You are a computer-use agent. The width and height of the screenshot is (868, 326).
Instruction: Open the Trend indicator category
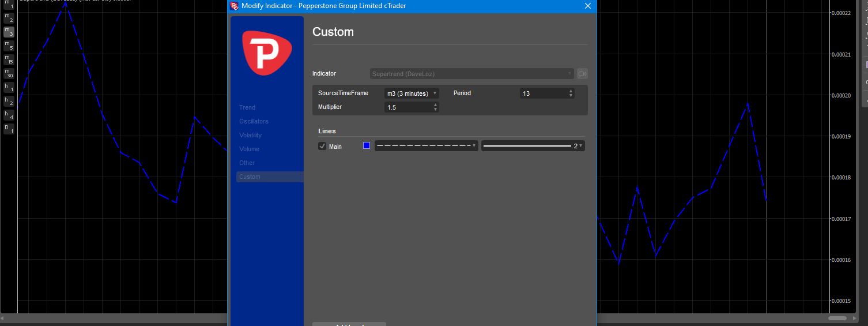point(247,107)
